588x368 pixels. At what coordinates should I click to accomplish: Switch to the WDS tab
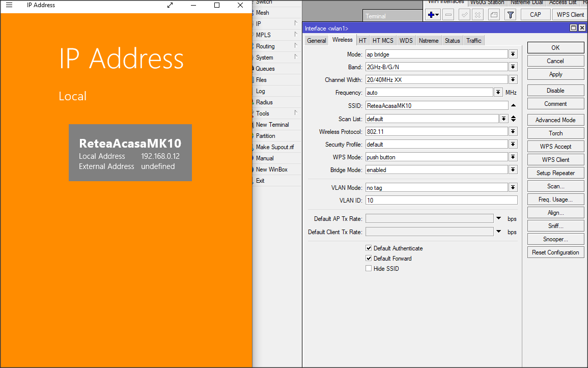[x=406, y=41]
